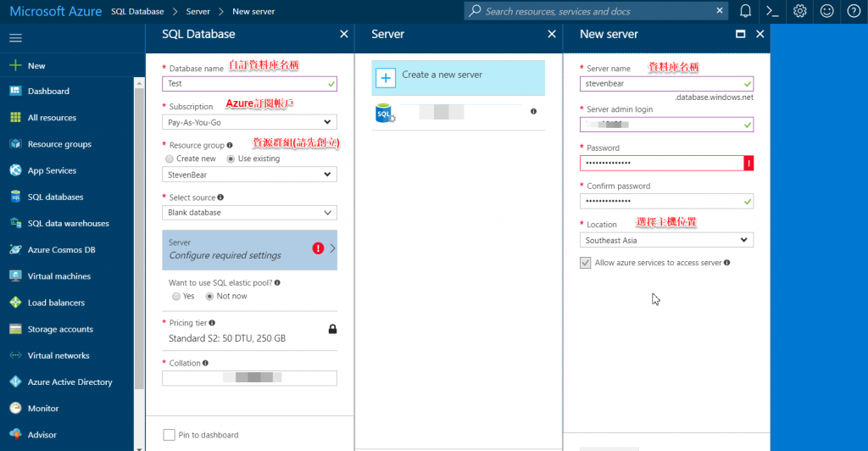Image resolution: width=868 pixels, height=451 pixels.
Task: Click the Confirm password field
Action: click(x=666, y=201)
